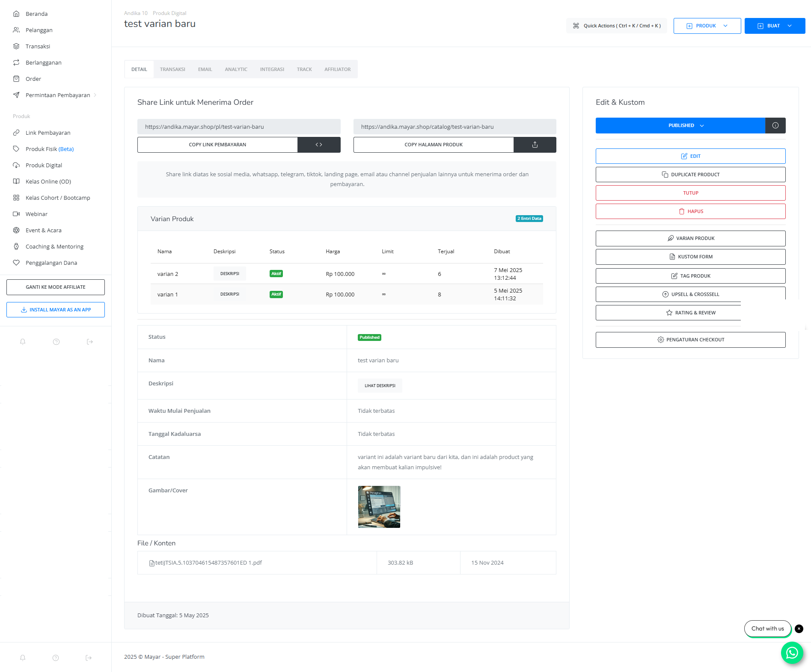811x672 pixels.
Task: Switch to the EMAIL tab
Action: pos(205,69)
